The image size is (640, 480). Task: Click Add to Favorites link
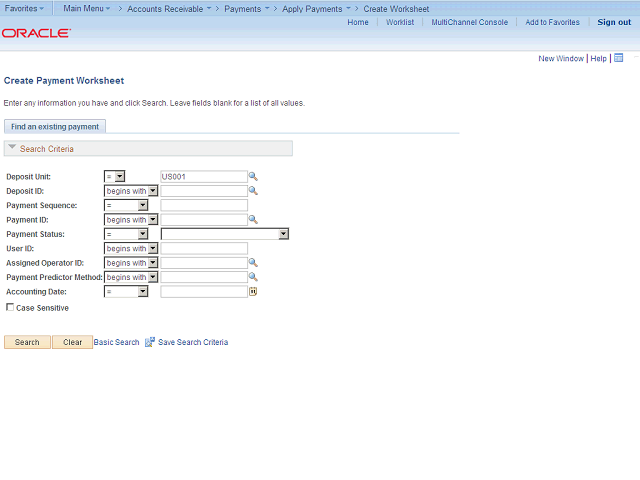click(x=552, y=22)
